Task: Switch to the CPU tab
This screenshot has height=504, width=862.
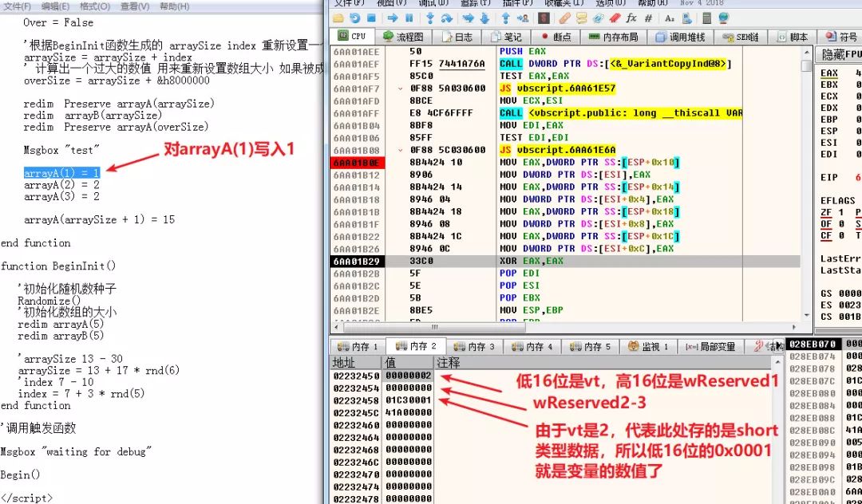Action: pos(352,36)
